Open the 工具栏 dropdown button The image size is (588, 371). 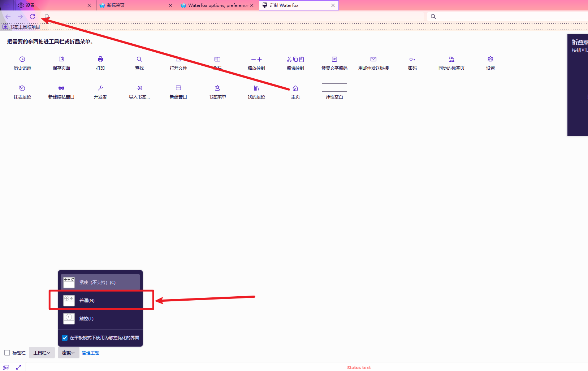[42, 353]
